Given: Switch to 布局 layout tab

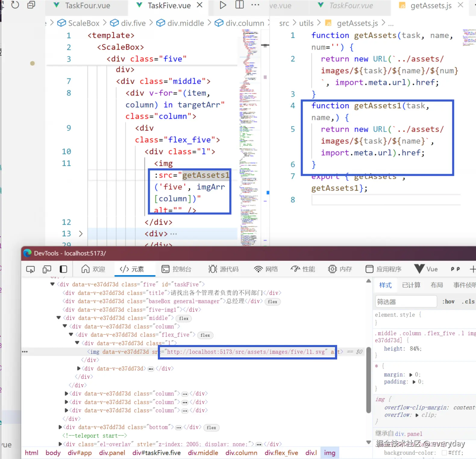Looking at the screenshot, I should click(437, 285).
